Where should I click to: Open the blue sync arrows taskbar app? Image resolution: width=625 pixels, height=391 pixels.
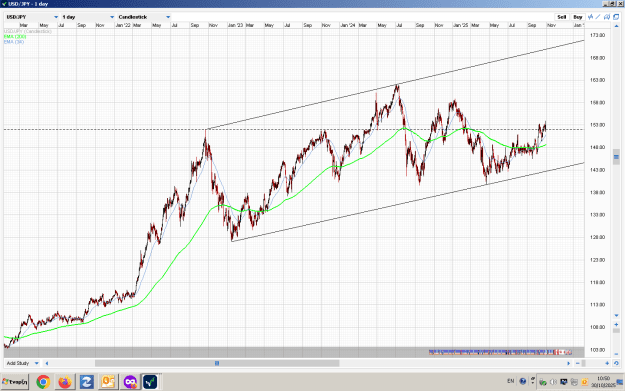click(x=86, y=382)
